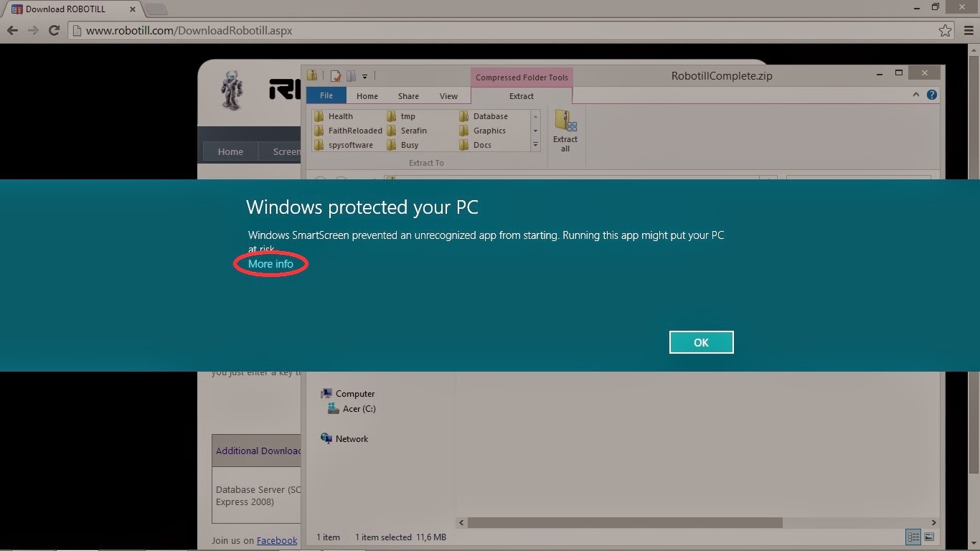The image size is (980, 551).
Task: Choose Docs folder as extract destination
Action: 475,145
